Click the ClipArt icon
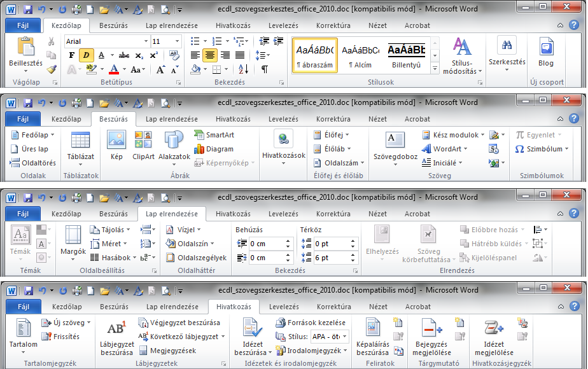The width and height of the screenshot is (588, 369). 143,139
